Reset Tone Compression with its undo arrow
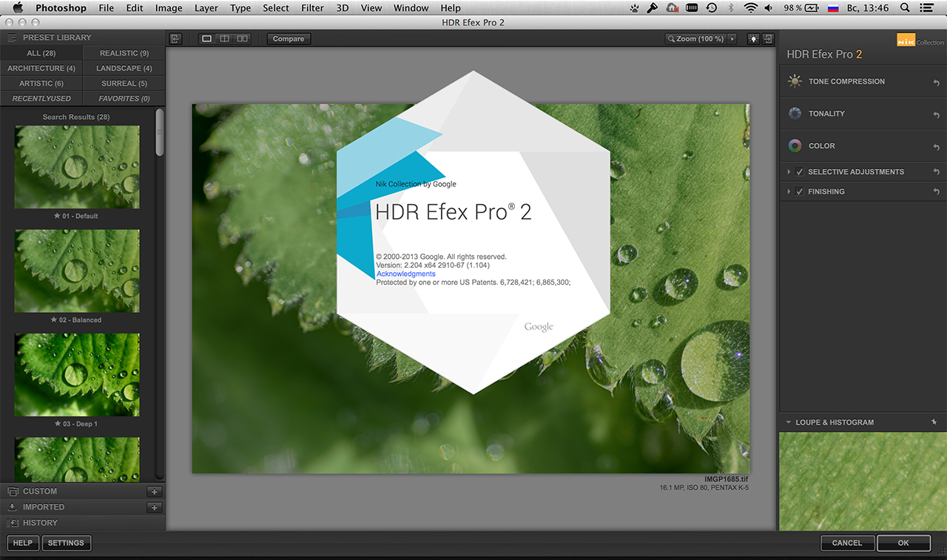 click(936, 83)
